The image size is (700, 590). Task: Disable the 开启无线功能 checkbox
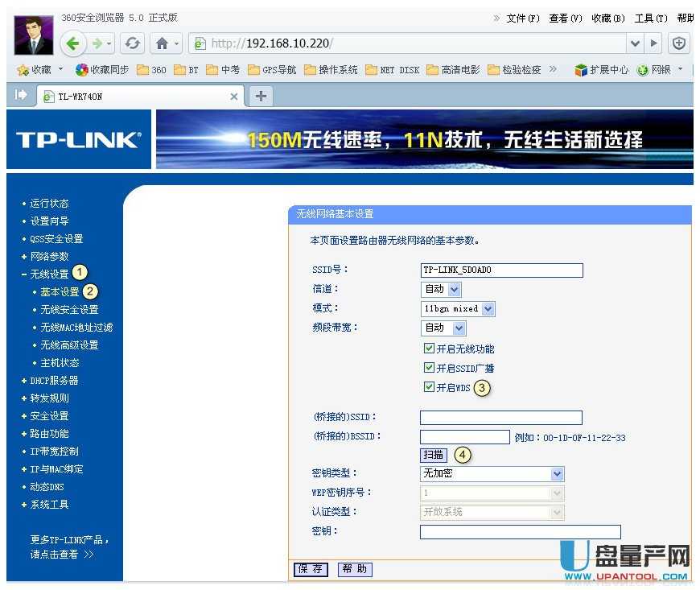tap(430, 349)
